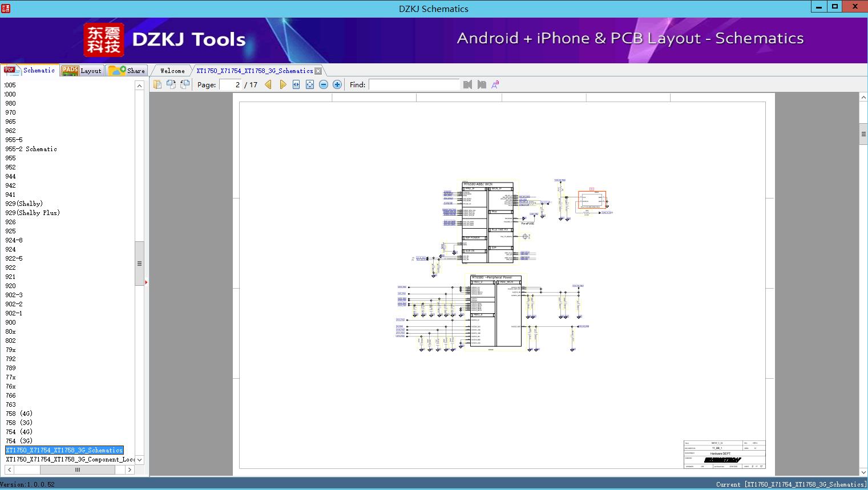Select 929(Shelby Plus) in the list
This screenshot has height=490, width=868.
33,213
